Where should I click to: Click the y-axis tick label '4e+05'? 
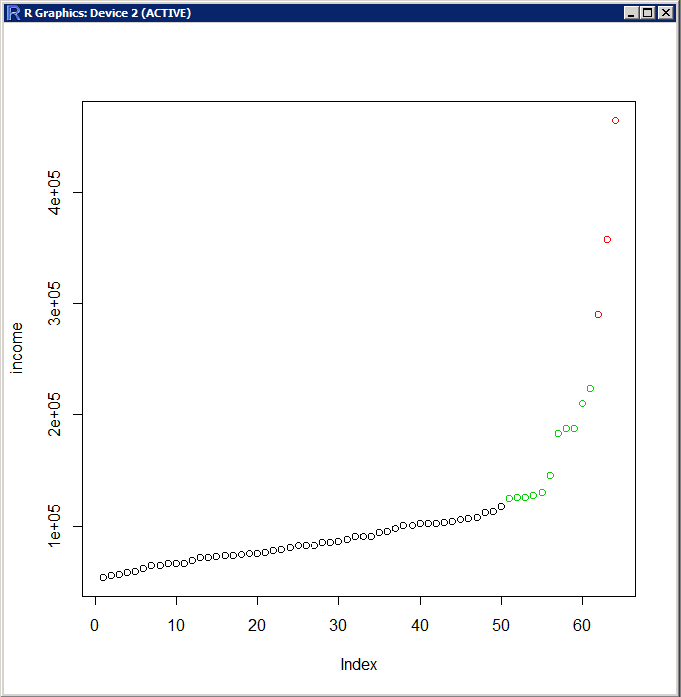coord(54,192)
